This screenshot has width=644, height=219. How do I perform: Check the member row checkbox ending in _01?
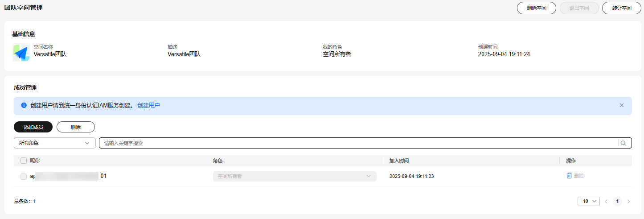click(x=24, y=177)
